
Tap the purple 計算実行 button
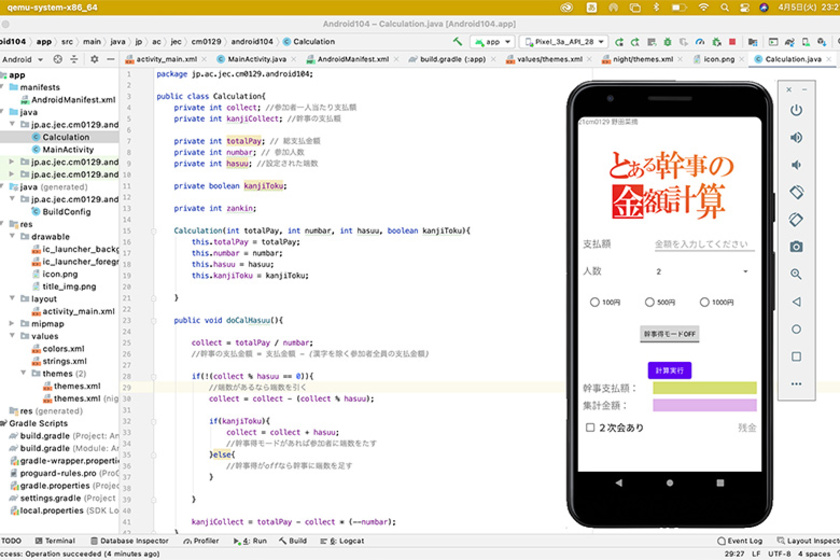[x=669, y=370]
